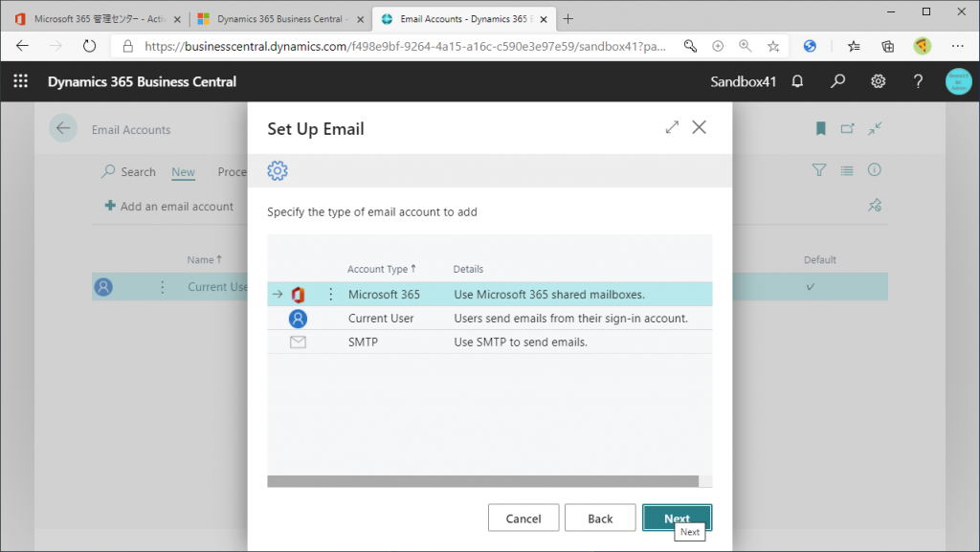Click the Back button
This screenshot has height=552, width=980.
tap(600, 519)
